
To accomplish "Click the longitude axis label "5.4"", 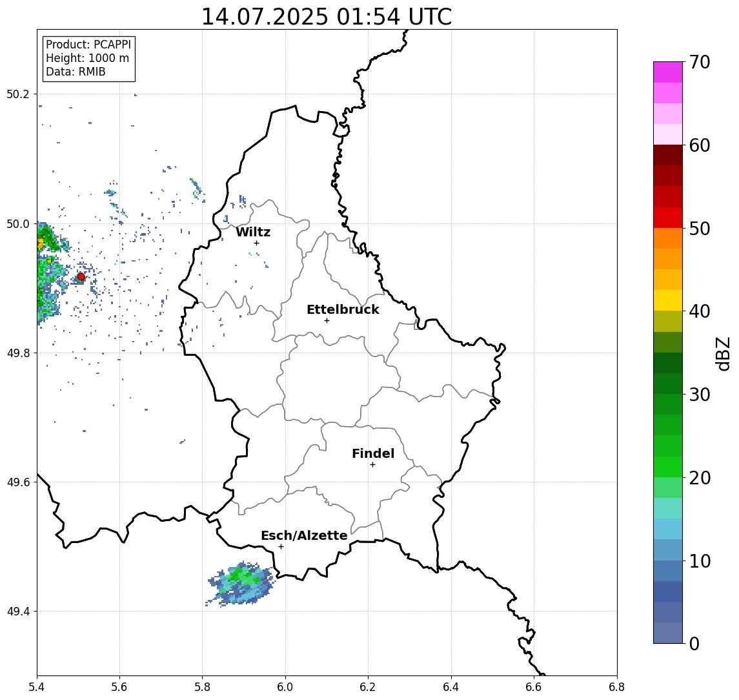I will tap(37, 687).
